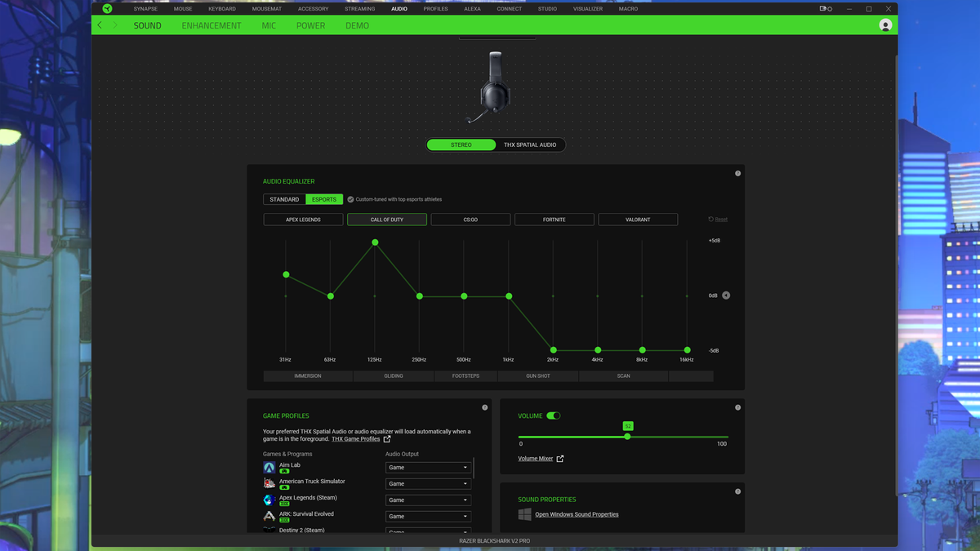Click the Game Profiles list scrollbar
The height and width of the screenshot is (551, 980).
(474, 469)
